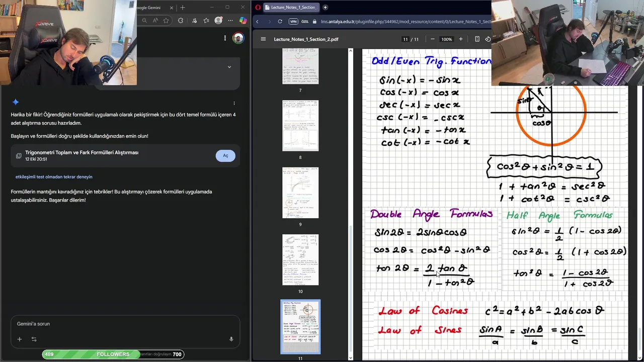Image resolution: width=644 pixels, height=362 pixels.
Task: Open the Google account avatar in Gemini
Action: tap(238, 38)
